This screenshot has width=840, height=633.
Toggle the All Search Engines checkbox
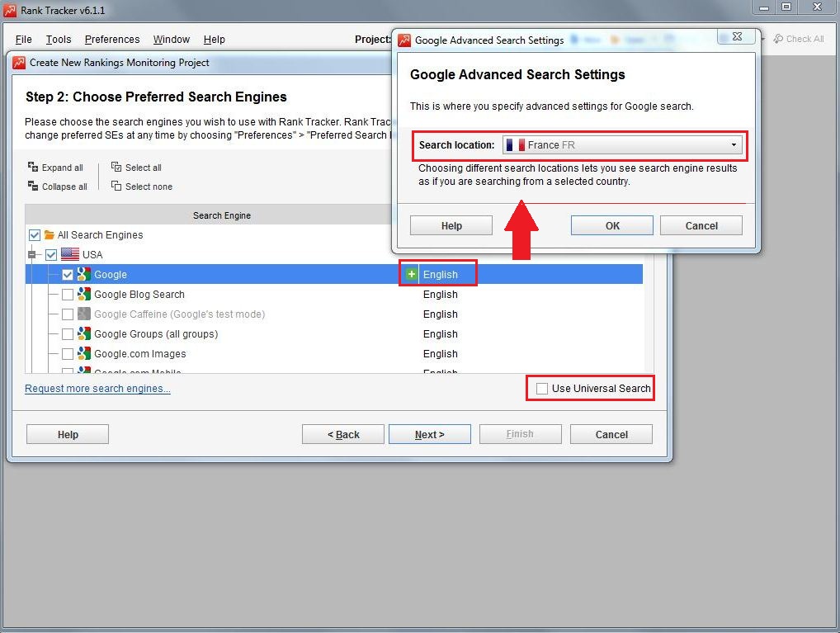[35, 234]
